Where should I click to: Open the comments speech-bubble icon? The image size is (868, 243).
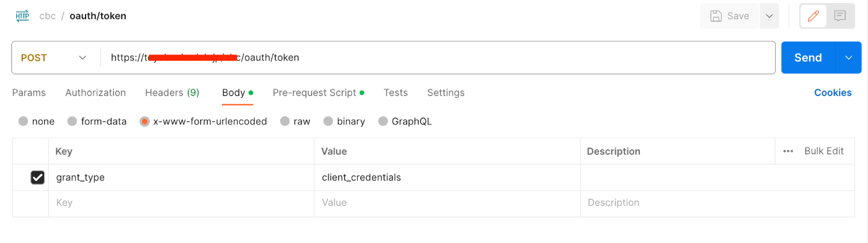pos(840,16)
